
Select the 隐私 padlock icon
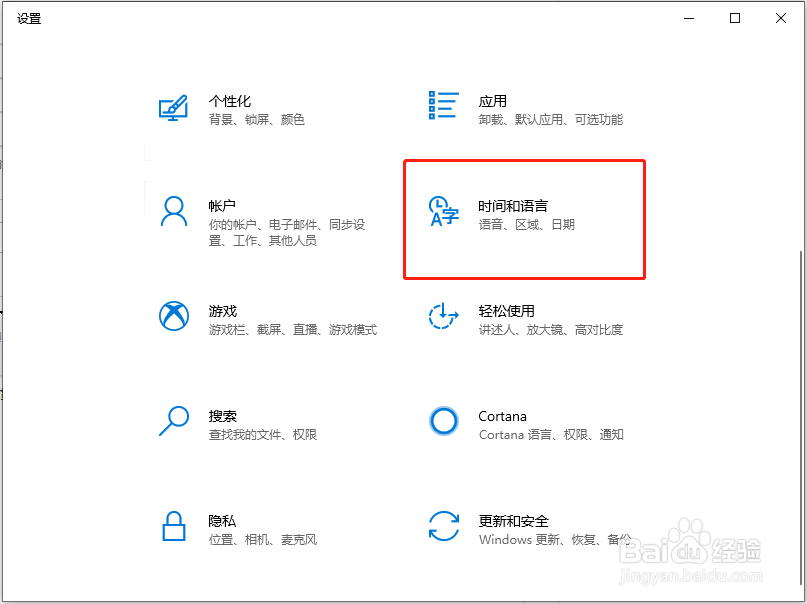click(174, 526)
